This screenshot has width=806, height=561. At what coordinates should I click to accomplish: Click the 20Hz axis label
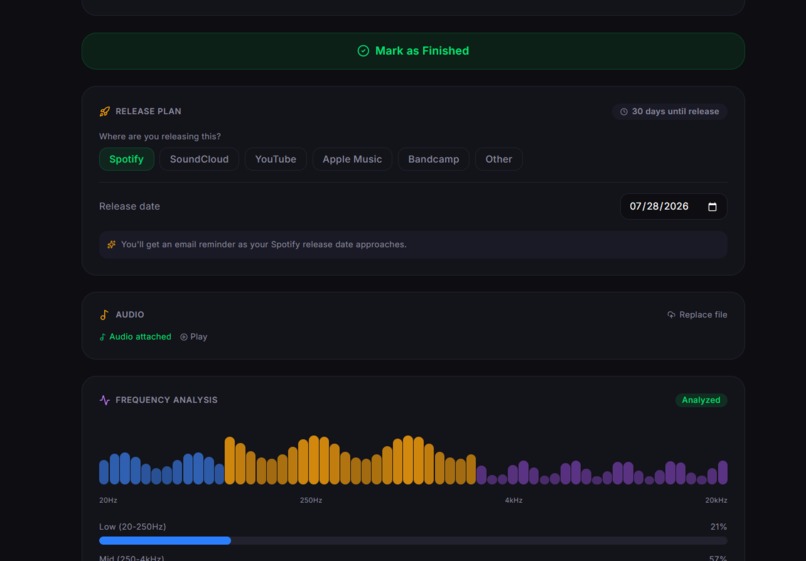108,500
